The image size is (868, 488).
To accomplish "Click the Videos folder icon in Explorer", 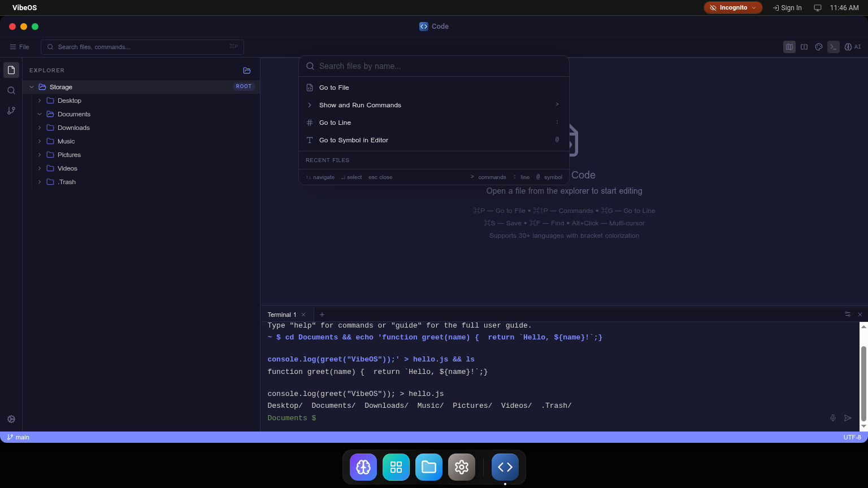I will (50, 168).
